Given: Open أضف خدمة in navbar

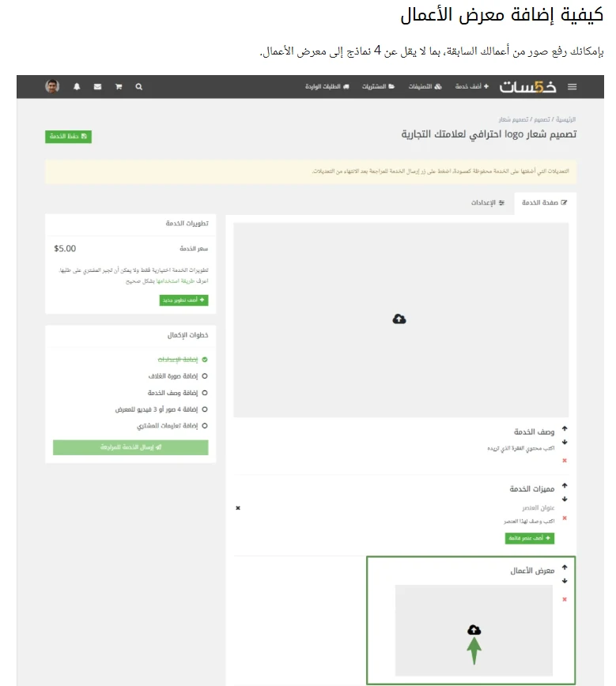Looking at the screenshot, I should click(472, 87).
